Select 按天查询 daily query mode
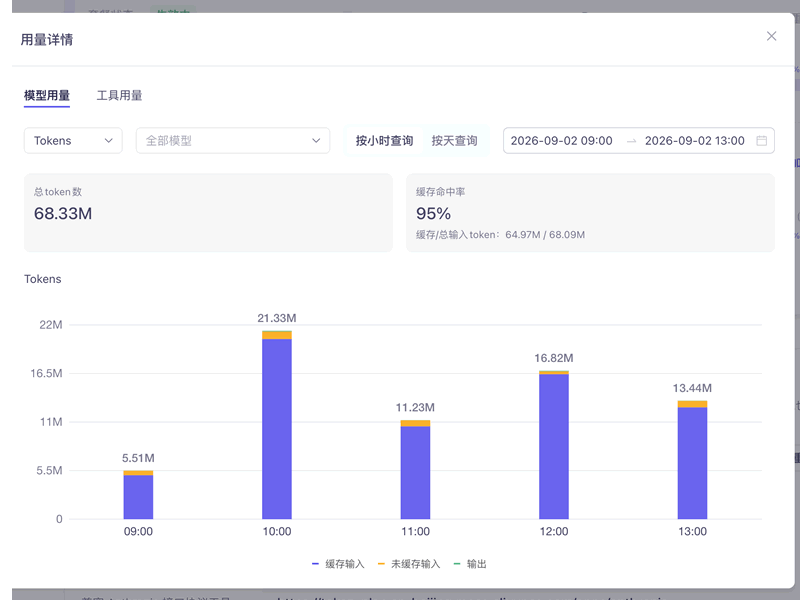Viewport: 800px width, 600px height. coord(454,141)
